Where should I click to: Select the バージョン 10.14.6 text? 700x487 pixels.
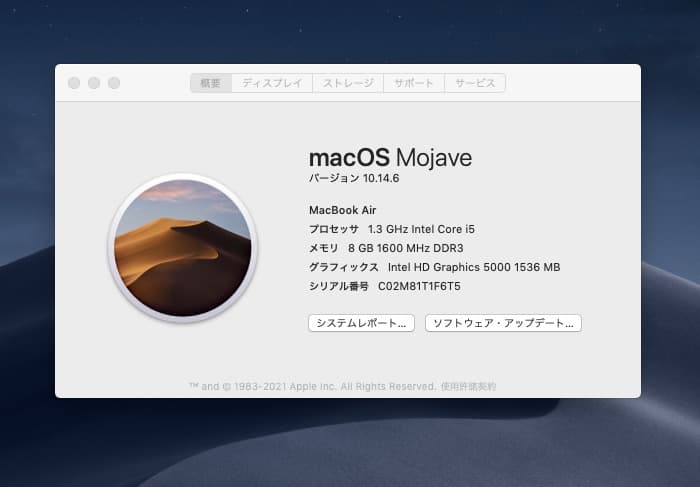354,179
